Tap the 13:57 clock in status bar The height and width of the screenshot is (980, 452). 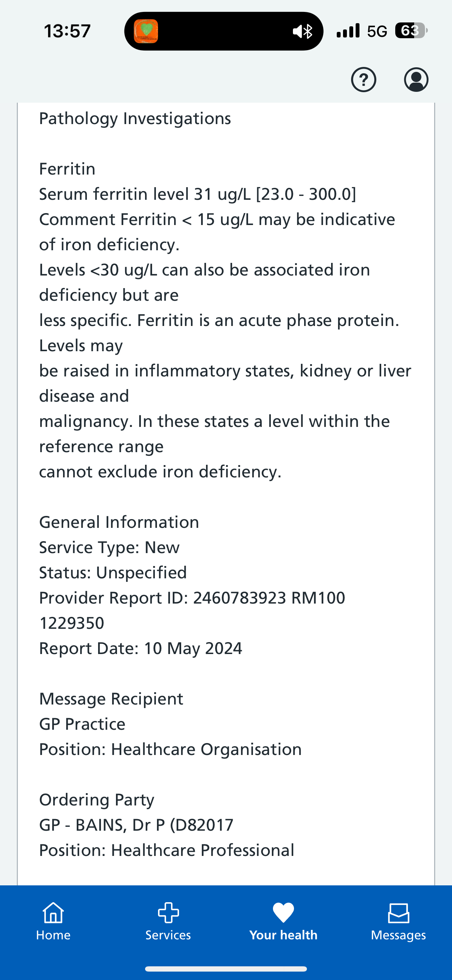pos(67,31)
